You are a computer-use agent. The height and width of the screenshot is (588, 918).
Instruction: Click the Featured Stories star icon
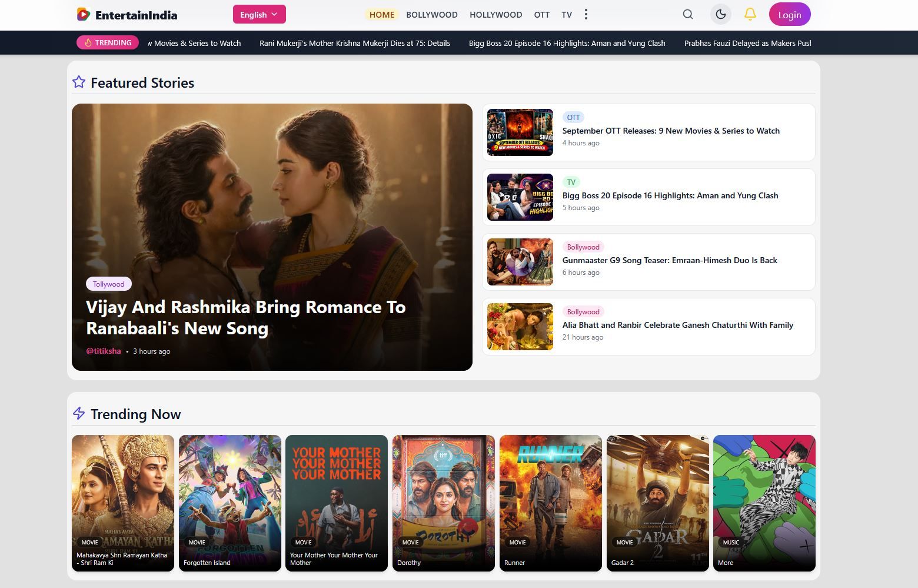click(x=79, y=82)
